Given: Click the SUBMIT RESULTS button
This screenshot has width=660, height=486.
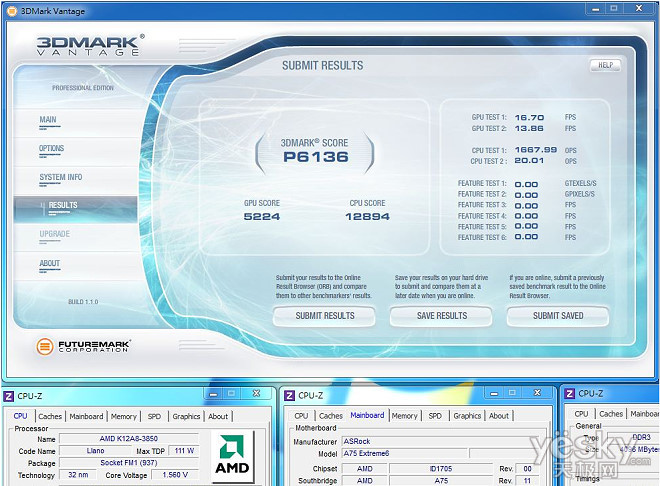Looking at the screenshot, I should [x=325, y=316].
